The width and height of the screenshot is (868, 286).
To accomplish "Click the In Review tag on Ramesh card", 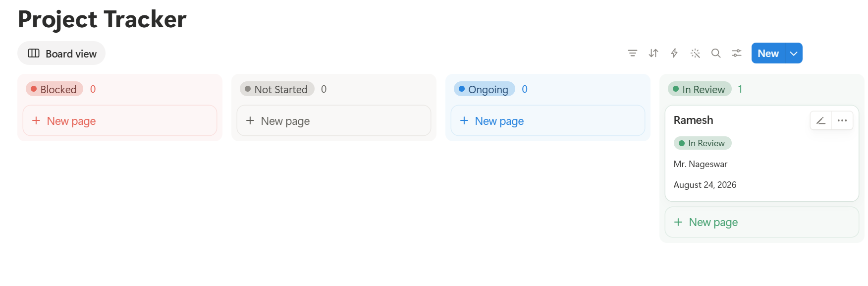I will point(703,143).
